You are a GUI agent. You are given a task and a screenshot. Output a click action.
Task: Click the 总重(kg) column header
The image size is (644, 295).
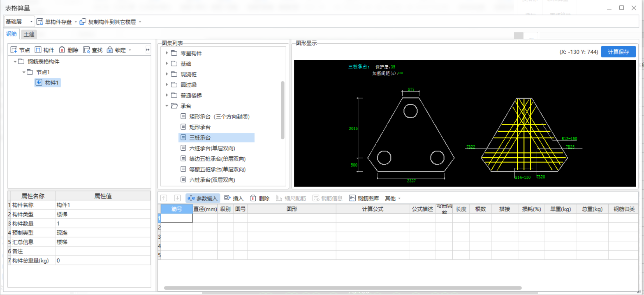(592, 209)
